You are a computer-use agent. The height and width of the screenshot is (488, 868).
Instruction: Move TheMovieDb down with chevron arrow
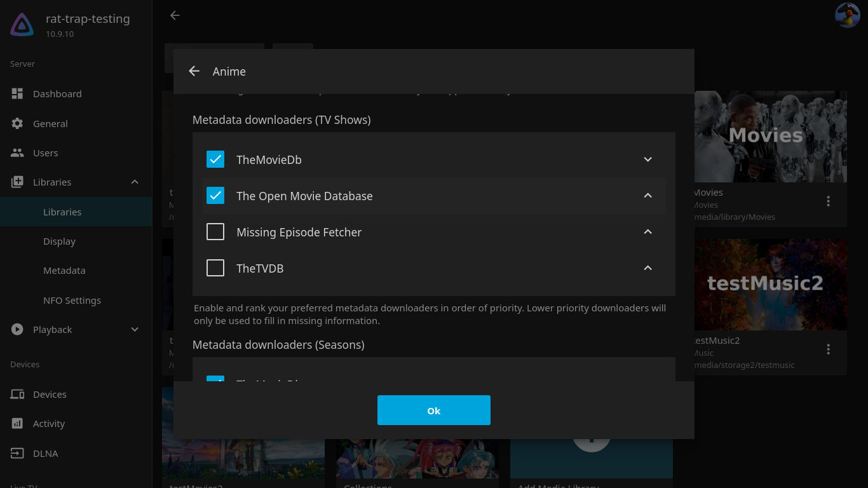[x=648, y=159]
